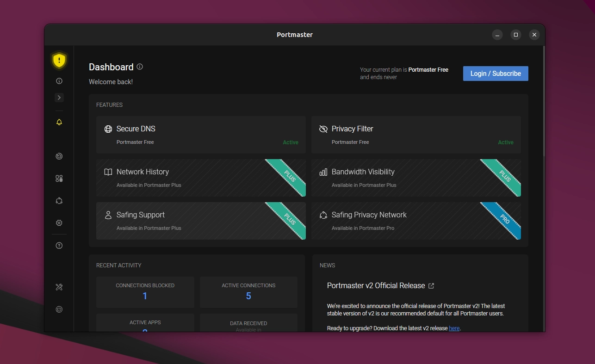Open the Secure DNS feature card
Viewport: 595px width, 364px height.
pyautogui.click(x=200, y=135)
